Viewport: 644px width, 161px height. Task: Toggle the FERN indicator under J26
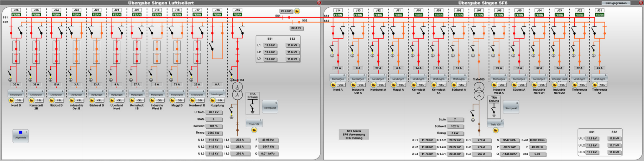tap(16, 15)
